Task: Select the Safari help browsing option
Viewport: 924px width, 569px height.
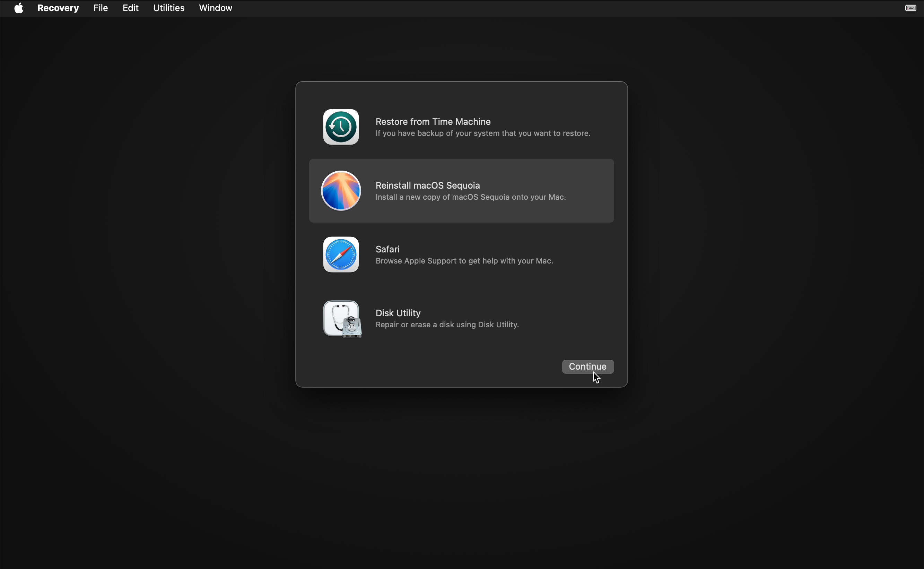Action: point(462,254)
